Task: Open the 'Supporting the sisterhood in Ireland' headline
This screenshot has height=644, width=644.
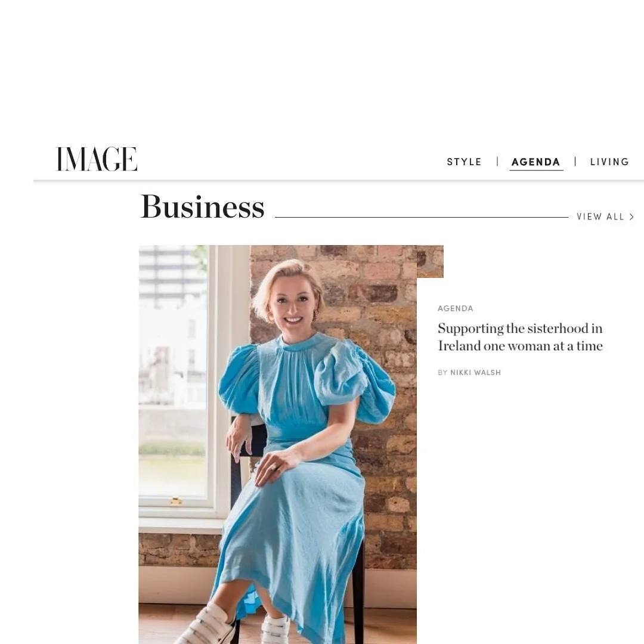Action: tap(521, 337)
